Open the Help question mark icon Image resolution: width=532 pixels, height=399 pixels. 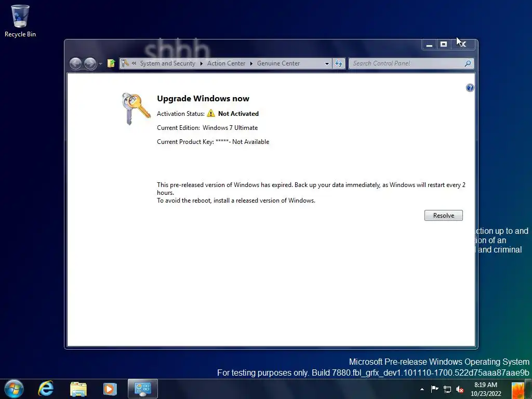tap(470, 88)
